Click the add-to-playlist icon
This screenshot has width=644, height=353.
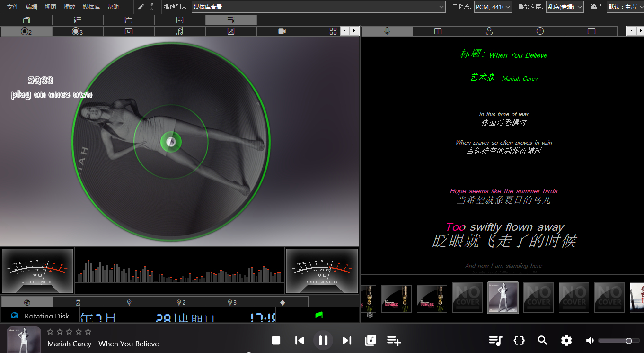pyautogui.click(x=394, y=340)
